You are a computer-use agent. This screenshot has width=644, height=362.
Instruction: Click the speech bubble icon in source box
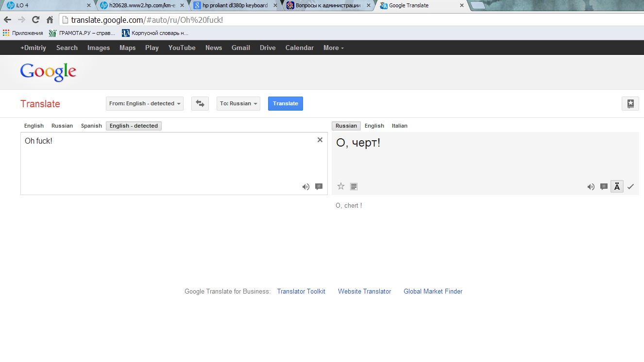click(319, 186)
